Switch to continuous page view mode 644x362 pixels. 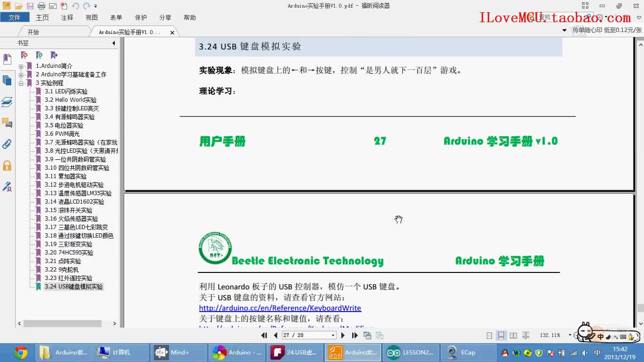[x=501, y=336]
